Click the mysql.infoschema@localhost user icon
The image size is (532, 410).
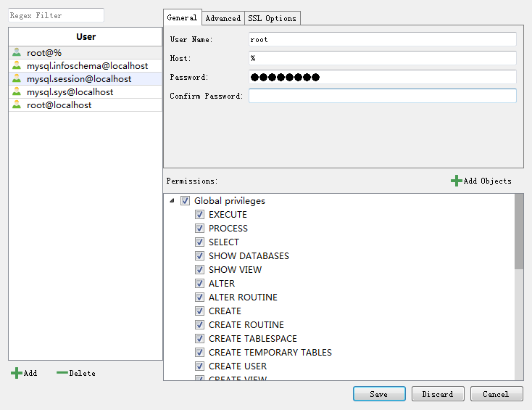pyautogui.click(x=17, y=65)
